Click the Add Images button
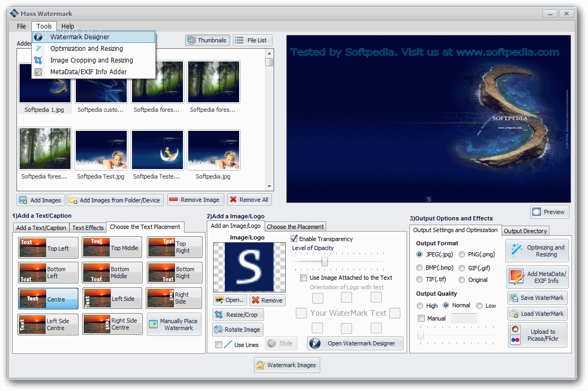 40,200
